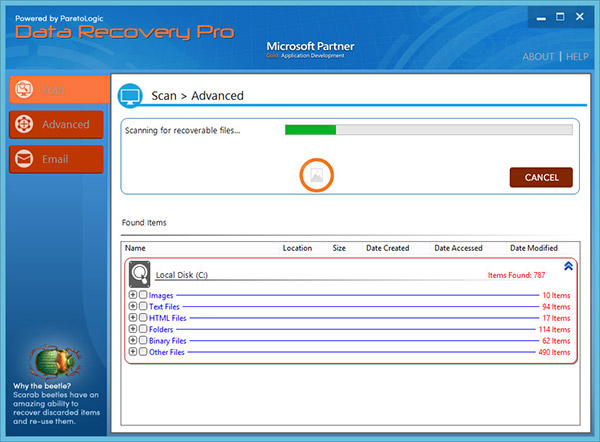Sort results by Date Modified column
Screen dimensions: 600x442
pos(534,248)
